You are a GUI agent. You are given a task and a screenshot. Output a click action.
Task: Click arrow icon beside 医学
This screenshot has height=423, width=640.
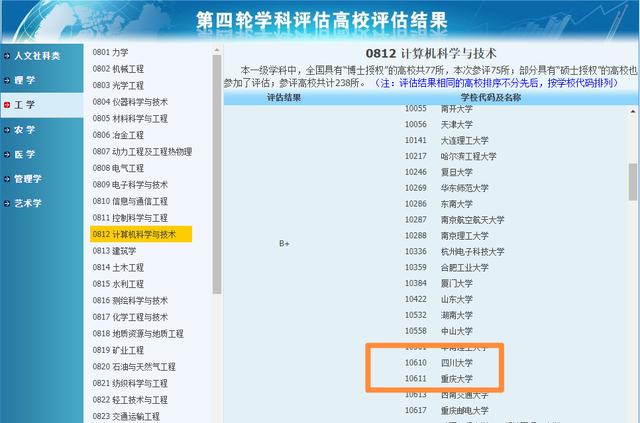pyautogui.click(x=7, y=154)
